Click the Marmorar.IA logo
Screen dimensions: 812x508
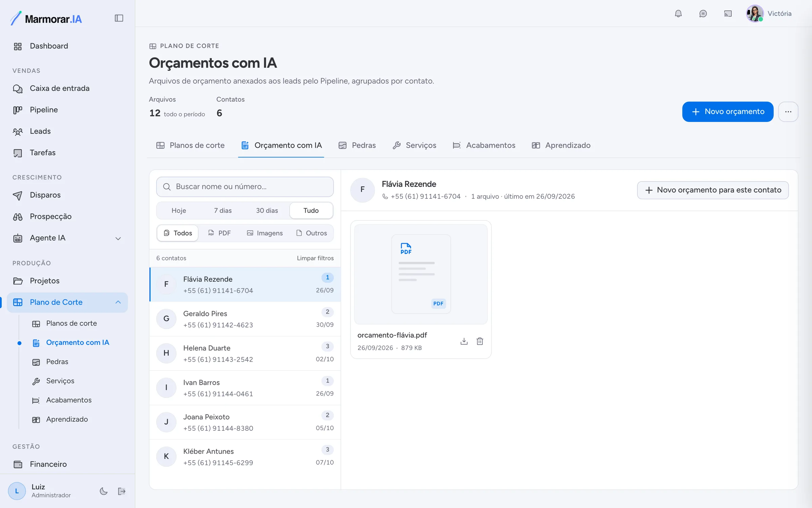coord(46,19)
